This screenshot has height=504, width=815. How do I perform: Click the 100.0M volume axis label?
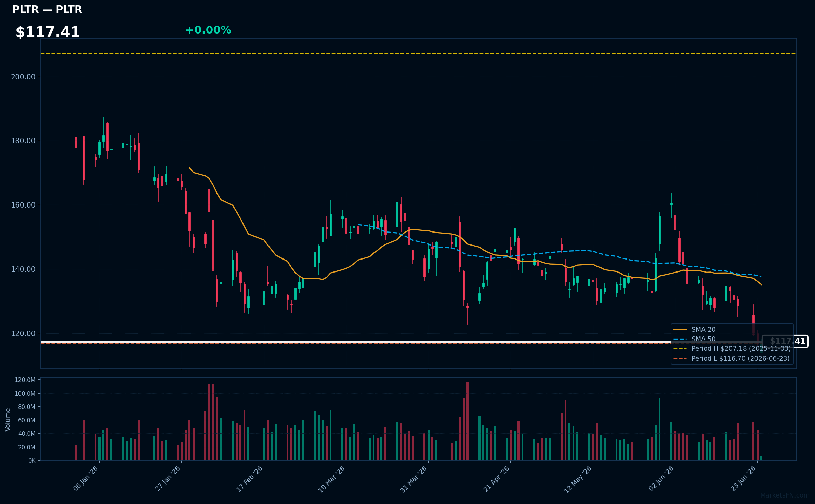tap(25, 393)
